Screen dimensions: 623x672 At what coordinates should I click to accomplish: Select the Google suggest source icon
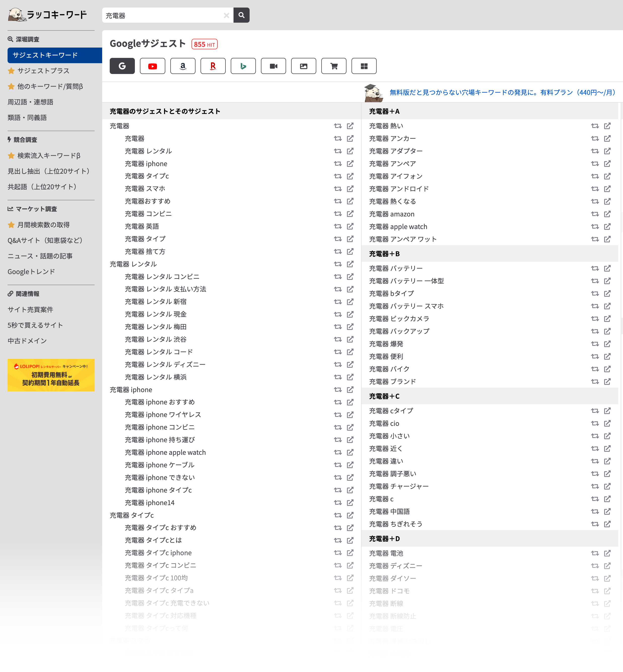pos(122,66)
